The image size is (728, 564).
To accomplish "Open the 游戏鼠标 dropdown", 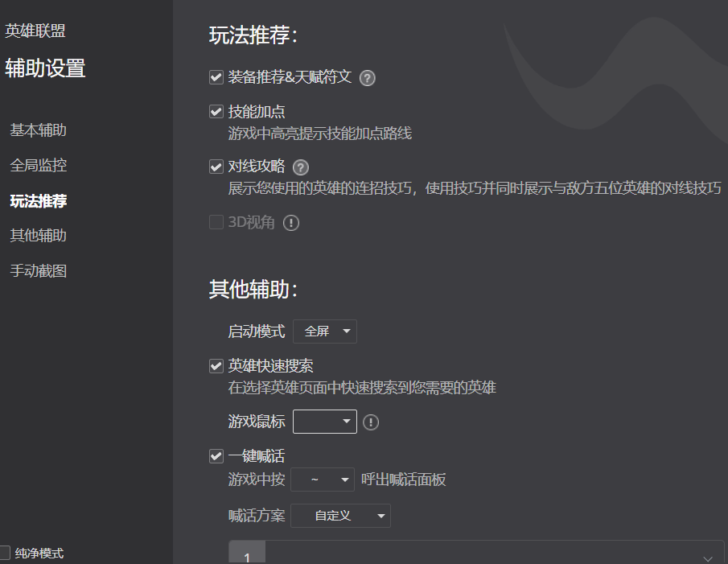I will coord(324,422).
